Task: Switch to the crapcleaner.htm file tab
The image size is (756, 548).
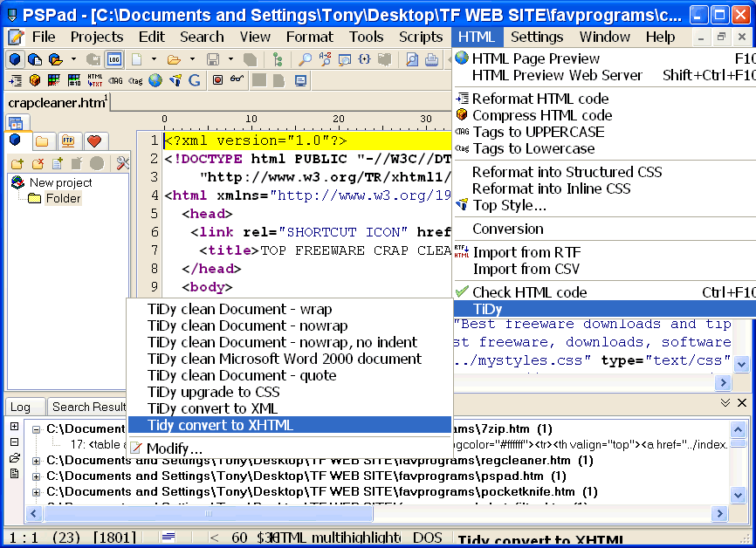Action: [58, 103]
